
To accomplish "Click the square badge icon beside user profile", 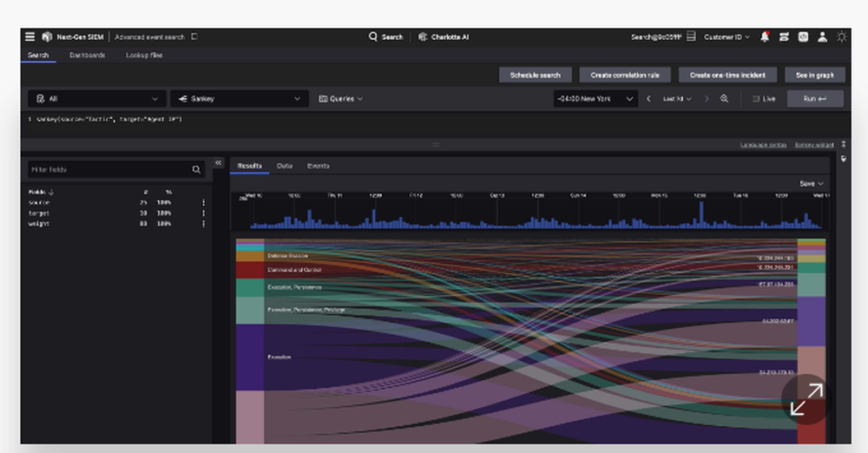I will pyautogui.click(x=803, y=36).
